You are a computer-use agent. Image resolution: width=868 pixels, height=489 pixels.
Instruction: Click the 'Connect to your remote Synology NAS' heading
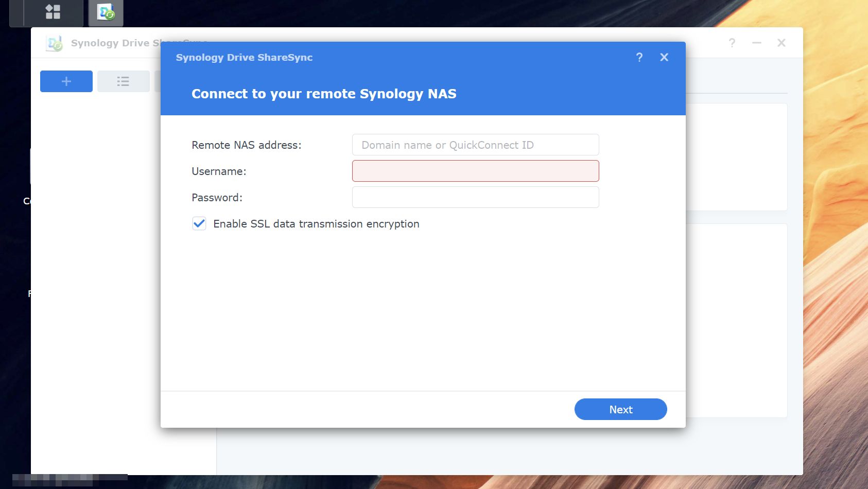324,94
